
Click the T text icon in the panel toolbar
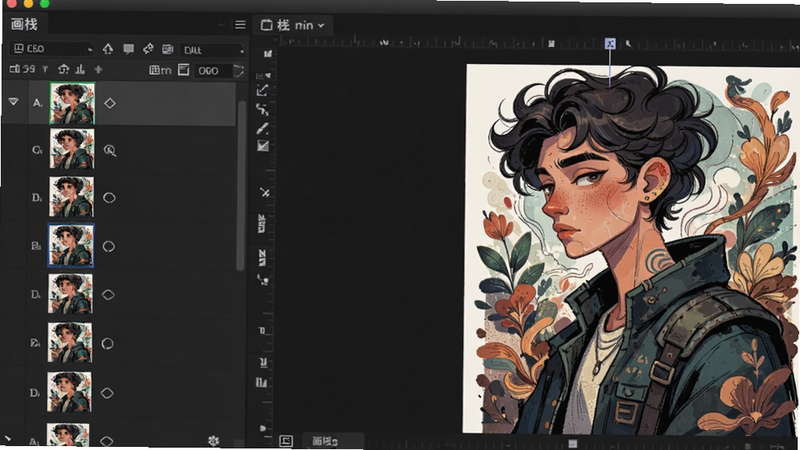pos(45,69)
